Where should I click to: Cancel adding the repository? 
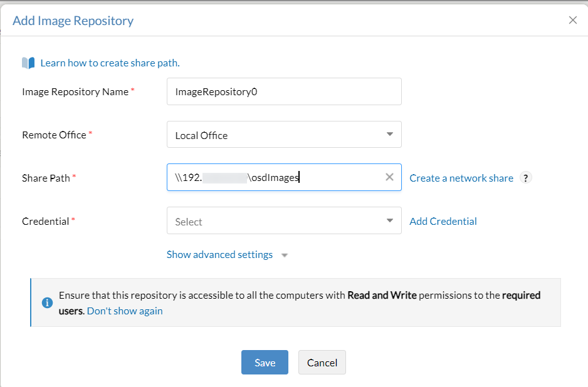click(322, 362)
